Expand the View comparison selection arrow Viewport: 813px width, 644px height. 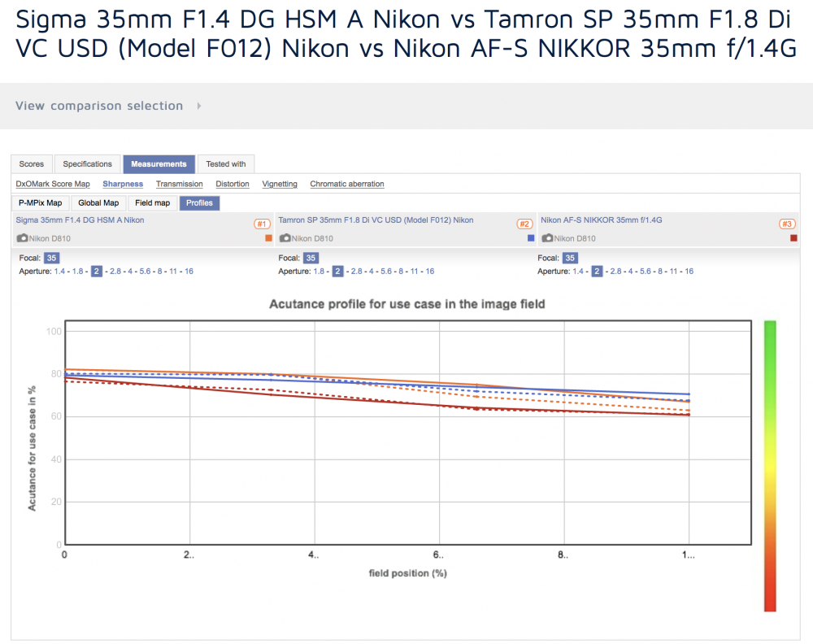point(199,106)
